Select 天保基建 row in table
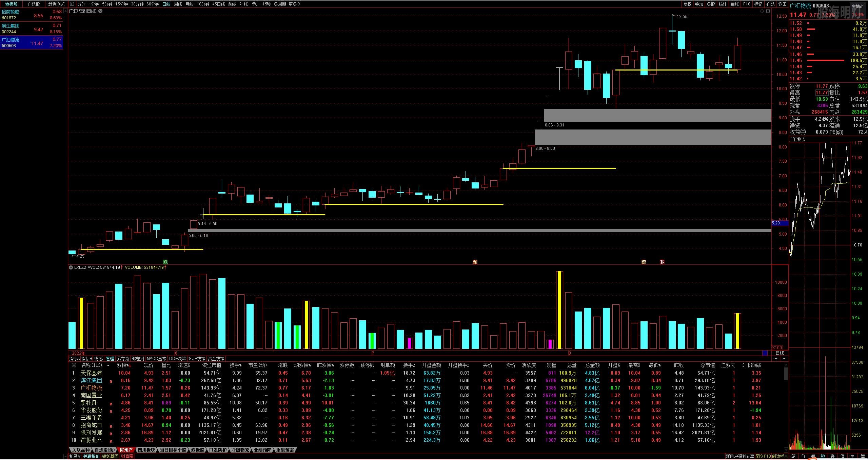868x460 pixels. coord(426,373)
